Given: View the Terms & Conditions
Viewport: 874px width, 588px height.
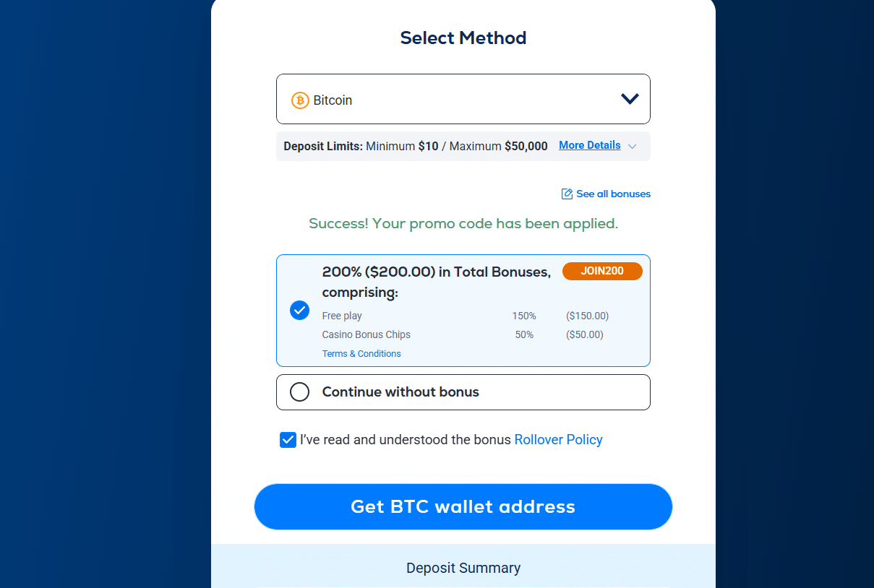Looking at the screenshot, I should (361, 353).
